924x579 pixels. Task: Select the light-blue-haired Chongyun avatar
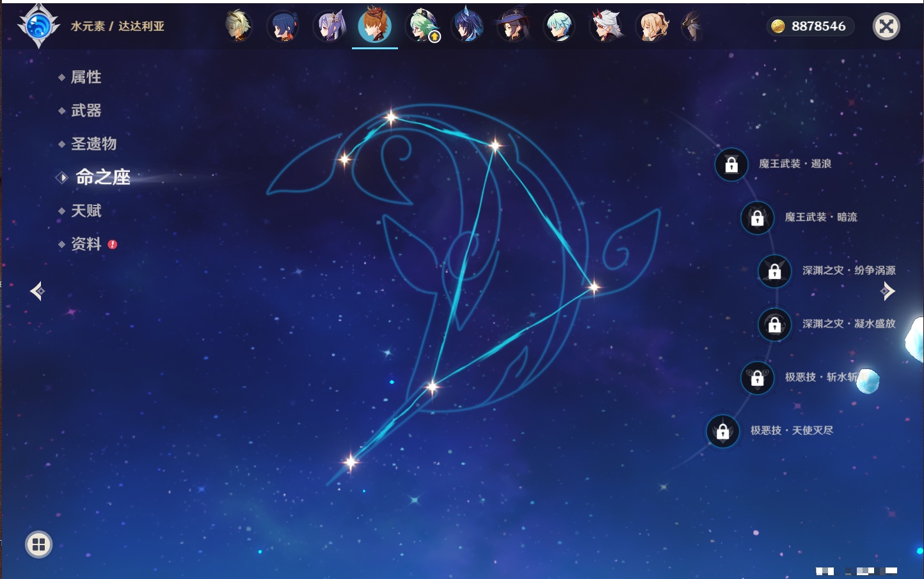click(x=559, y=26)
